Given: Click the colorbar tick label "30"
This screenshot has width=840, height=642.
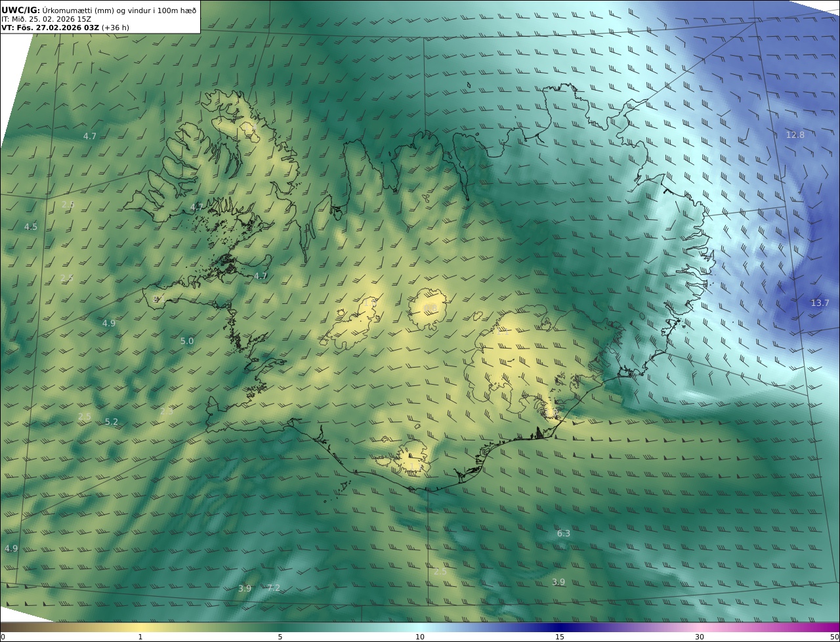Looking at the screenshot, I should [700, 637].
